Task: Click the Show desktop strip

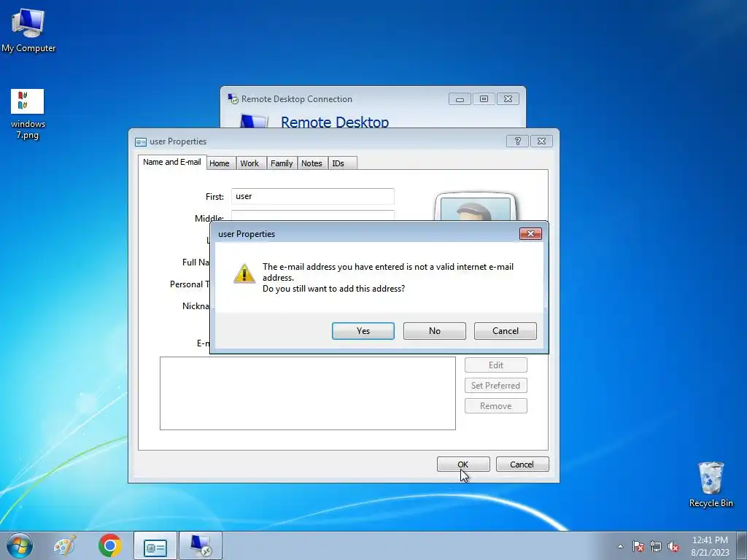Action: (x=742, y=545)
